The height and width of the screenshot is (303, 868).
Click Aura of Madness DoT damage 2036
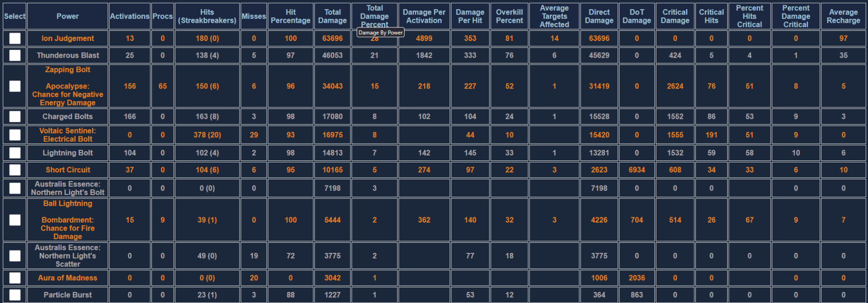637,278
